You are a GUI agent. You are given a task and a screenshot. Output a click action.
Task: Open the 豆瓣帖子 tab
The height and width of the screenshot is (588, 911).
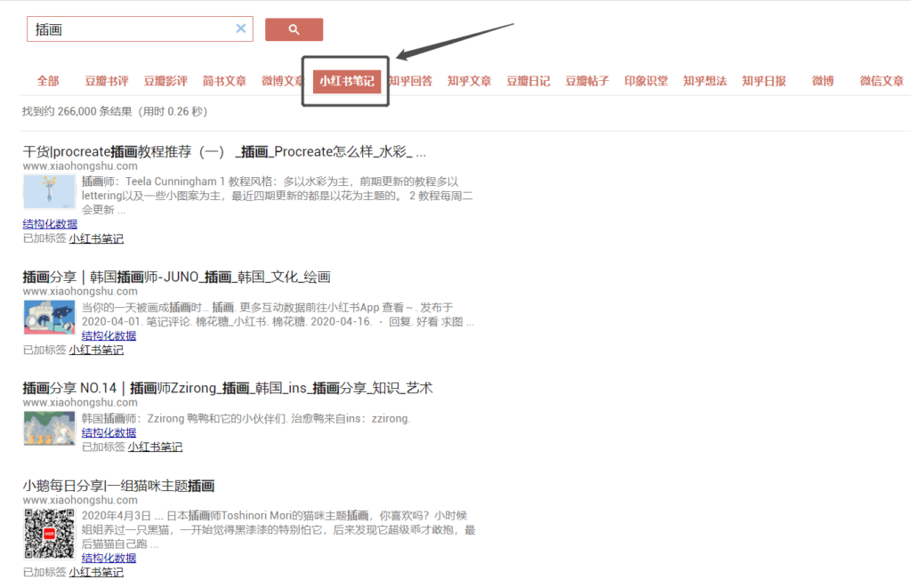click(x=587, y=81)
